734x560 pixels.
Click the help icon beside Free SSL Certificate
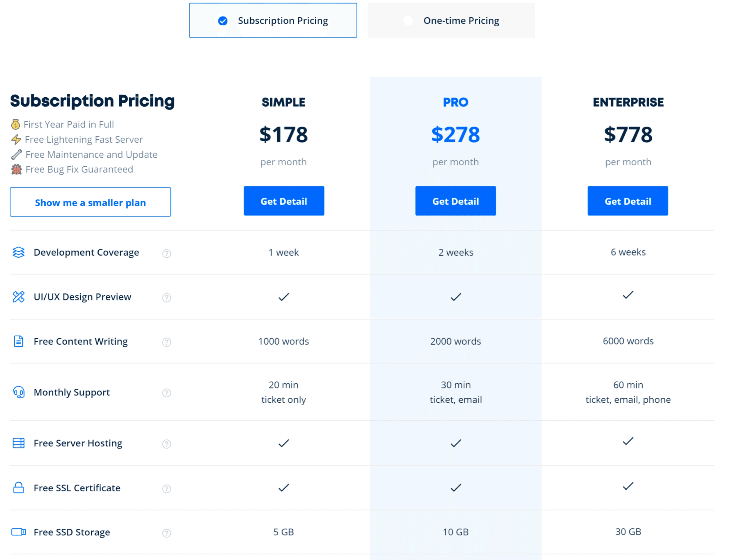pos(167,489)
